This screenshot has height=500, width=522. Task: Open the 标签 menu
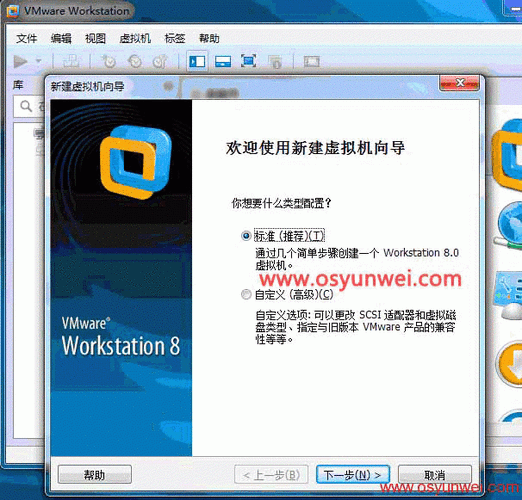tap(175, 39)
